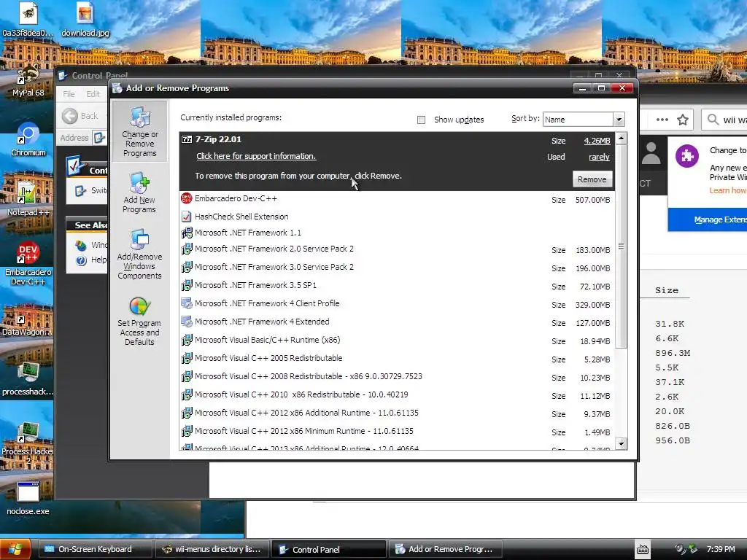Open Set Program Access and Defaults icon
The width and height of the screenshot is (747, 560).
139,321
